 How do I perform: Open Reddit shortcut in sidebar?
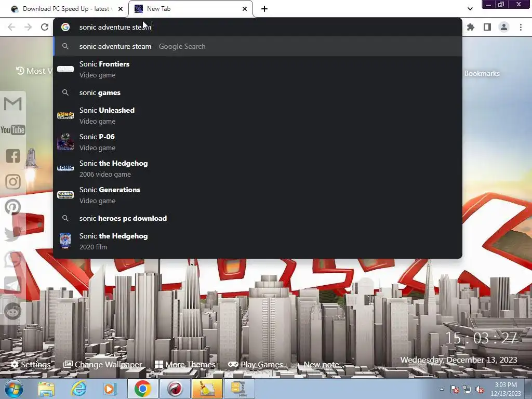[x=13, y=311]
